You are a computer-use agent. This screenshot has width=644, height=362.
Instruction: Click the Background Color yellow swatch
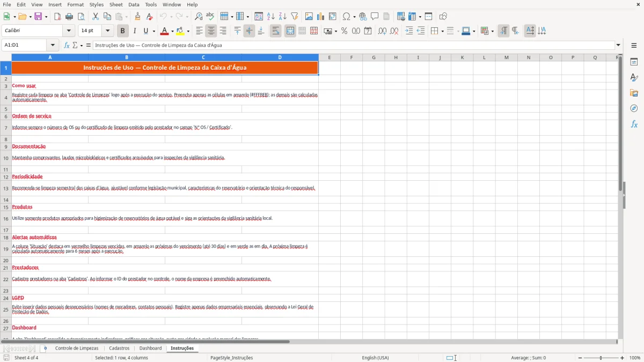point(180,31)
